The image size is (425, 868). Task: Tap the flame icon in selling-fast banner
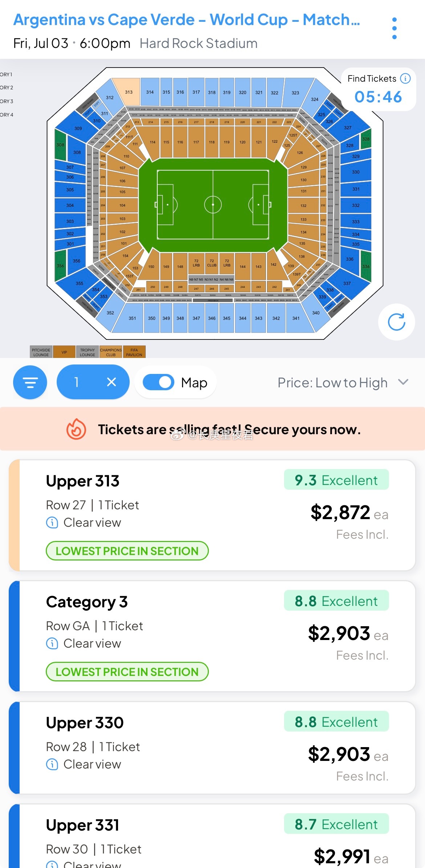point(76,429)
